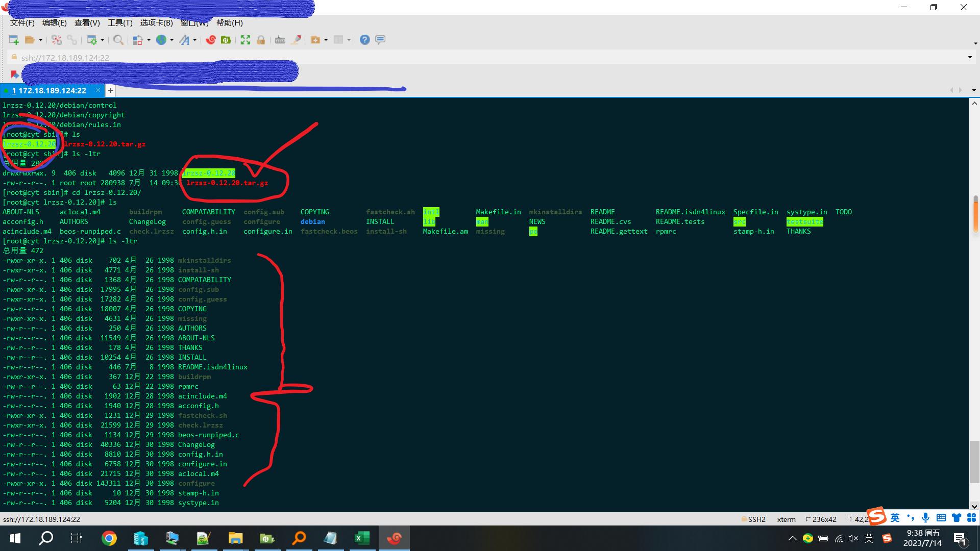Viewport: 980px width, 551px height.
Task: Expand the font settings dropdown arrow
Action: click(x=195, y=40)
